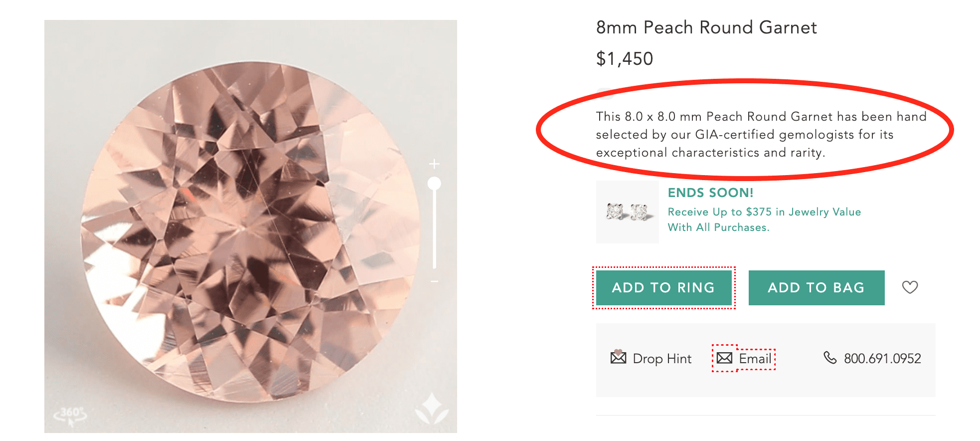
Task: Click the 8mm Peach Round Garnet title
Action: click(x=706, y=27)
